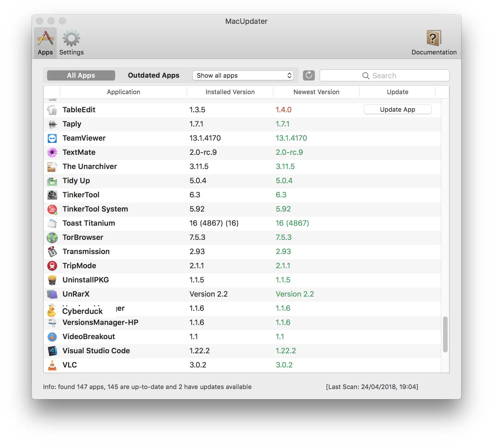Click the UninstallPKG box icon
The height and width of the screenshot is (448, 493).
click(x=52, y=280)
